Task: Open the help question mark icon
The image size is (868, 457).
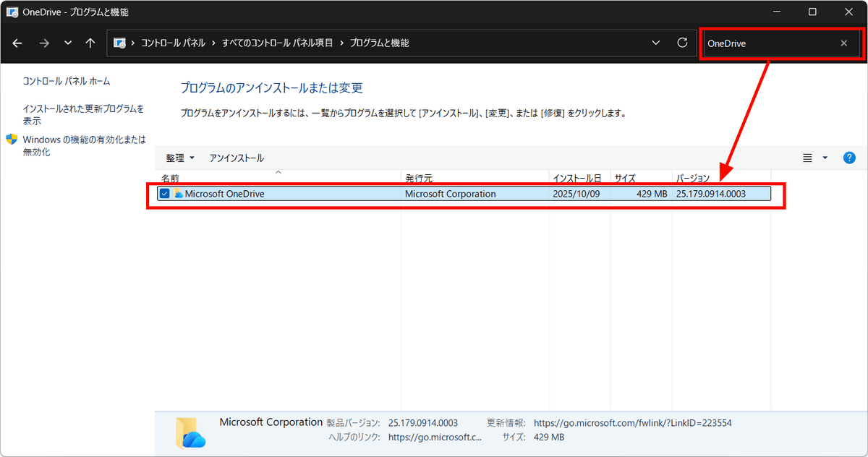Action: click(850, 158)
